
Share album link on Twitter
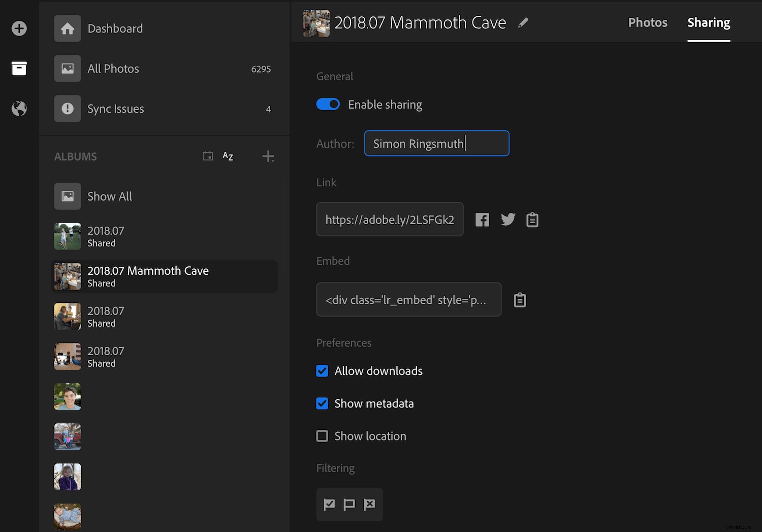[x=507, y=220]
